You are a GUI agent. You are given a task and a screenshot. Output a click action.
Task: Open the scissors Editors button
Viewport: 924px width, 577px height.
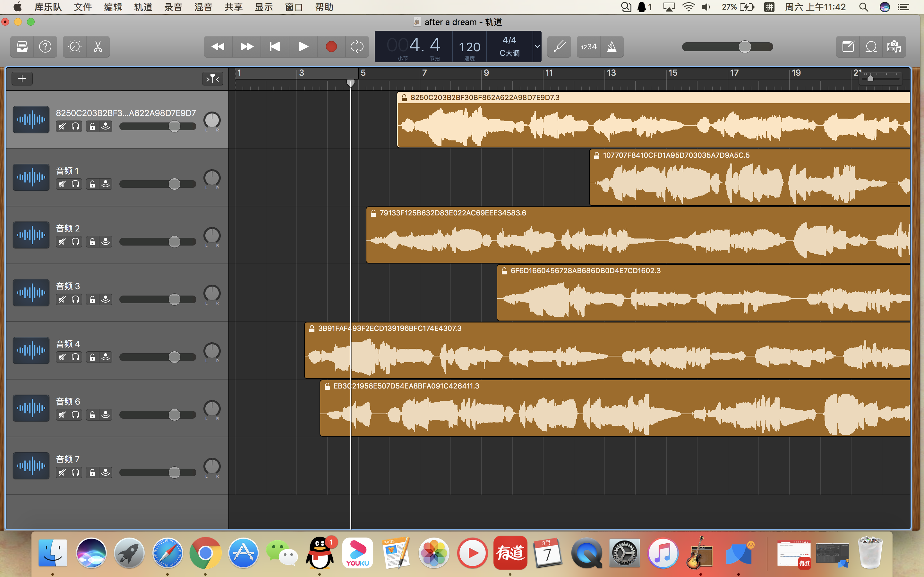(98, 46)
